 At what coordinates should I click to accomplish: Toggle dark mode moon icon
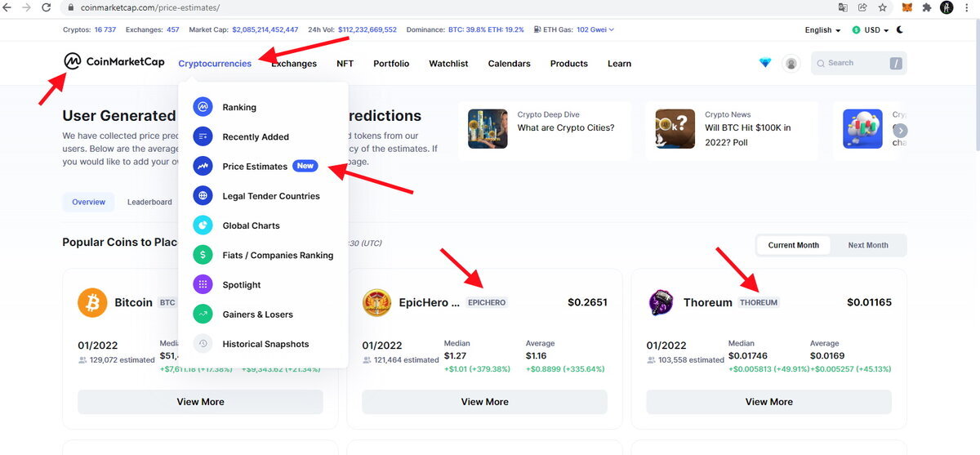(x=900, y=29)
